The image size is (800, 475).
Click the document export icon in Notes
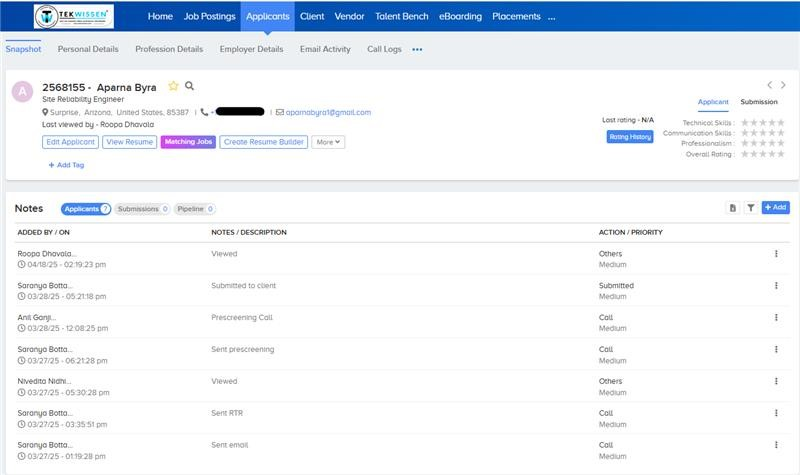(733, 208)
